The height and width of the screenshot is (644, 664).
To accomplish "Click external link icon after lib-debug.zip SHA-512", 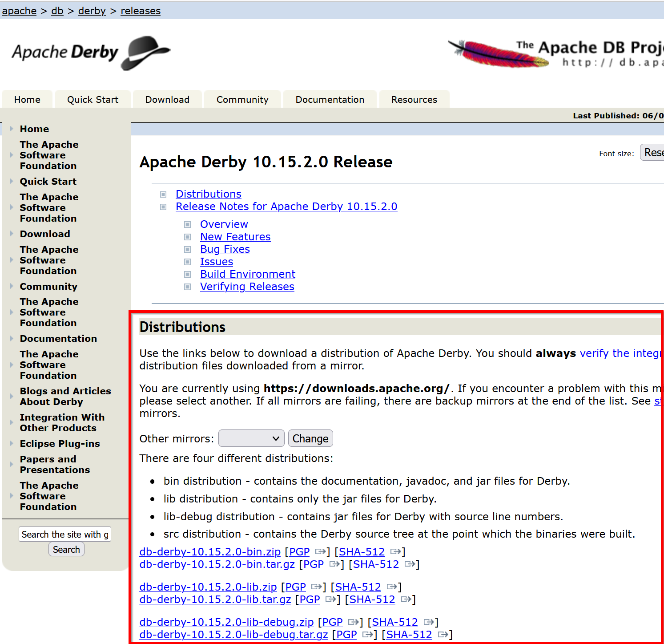I will click(428, 622).
